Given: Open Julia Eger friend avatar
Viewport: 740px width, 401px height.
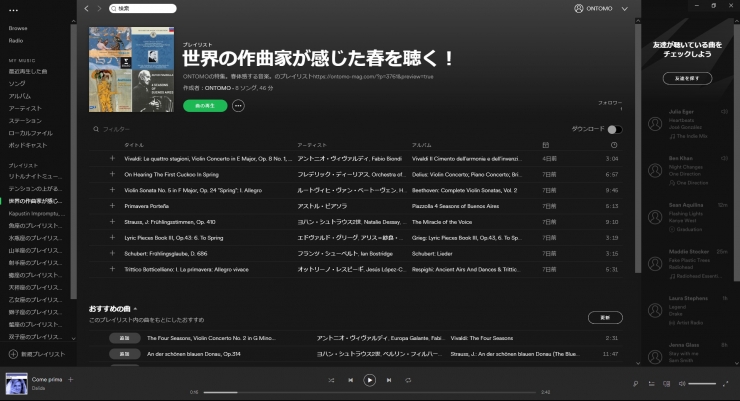Looking at the screenshot, I should pyautogui.click(x=655, y=124).
